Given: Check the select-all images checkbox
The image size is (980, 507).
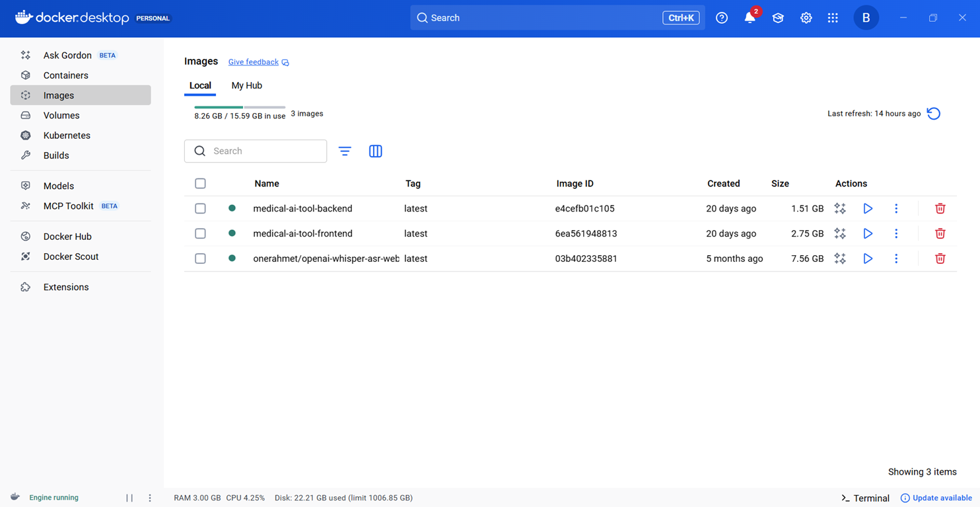Looking at the screenshot, I should point(200,183).
